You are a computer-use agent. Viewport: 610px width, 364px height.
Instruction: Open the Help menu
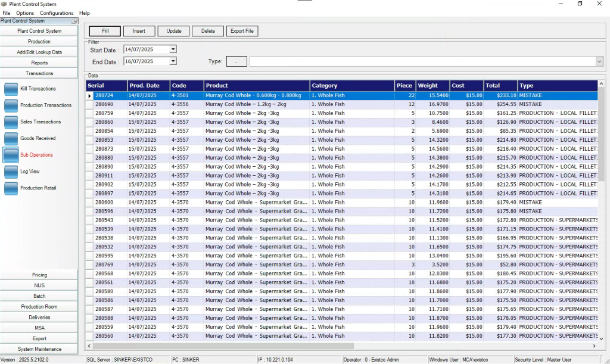[85, 13]
